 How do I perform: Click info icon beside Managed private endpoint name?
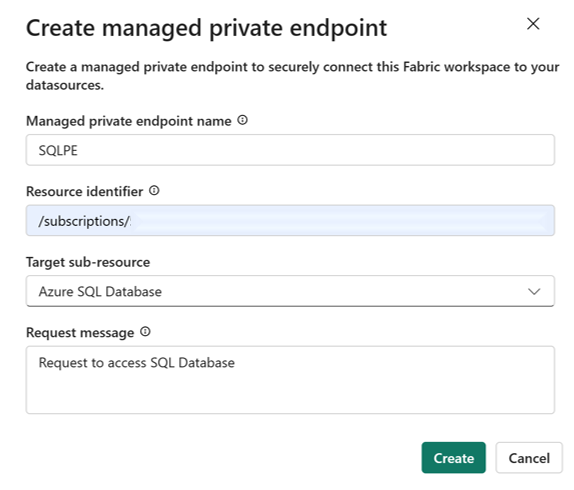[x=242, y=120]
